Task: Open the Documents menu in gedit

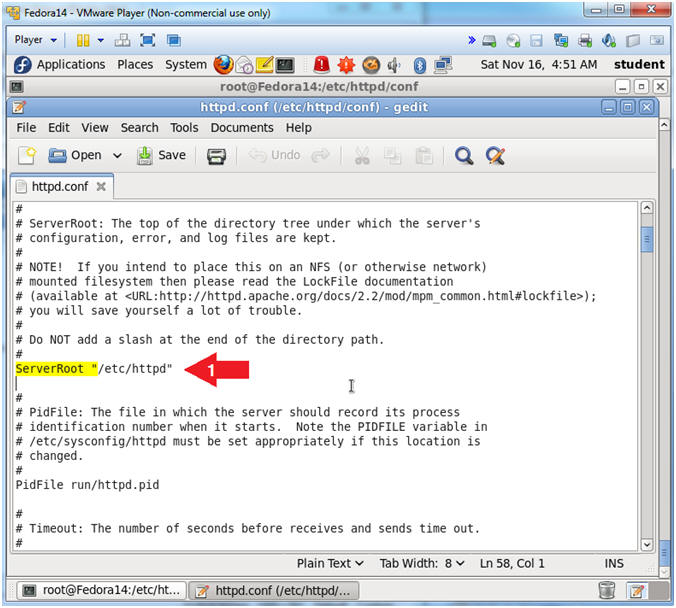Action: (x=242, y=128)
